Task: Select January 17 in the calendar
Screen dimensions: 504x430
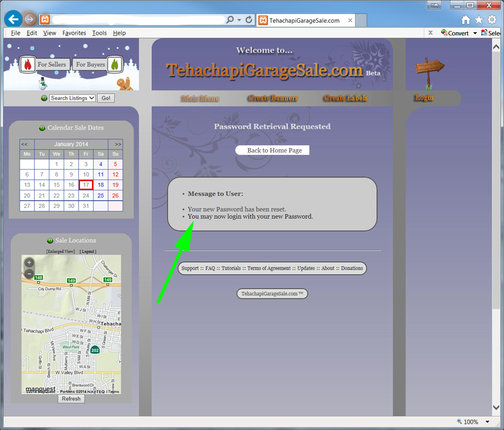Action: click(x=86, y=185)
